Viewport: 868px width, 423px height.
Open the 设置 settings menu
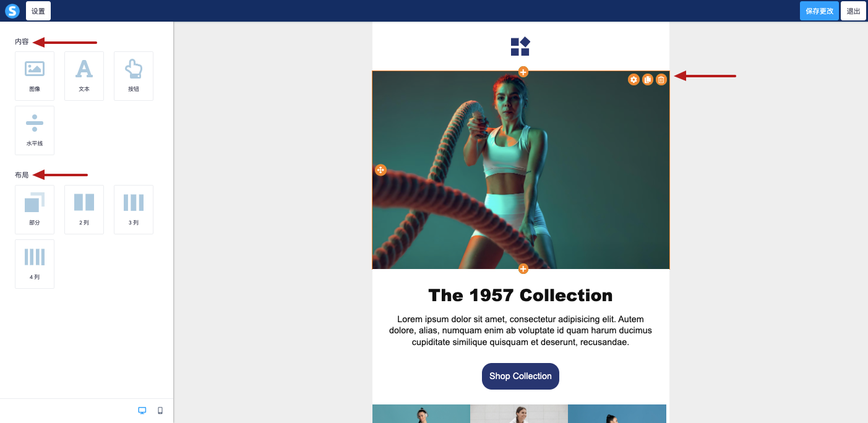(38, 11)
